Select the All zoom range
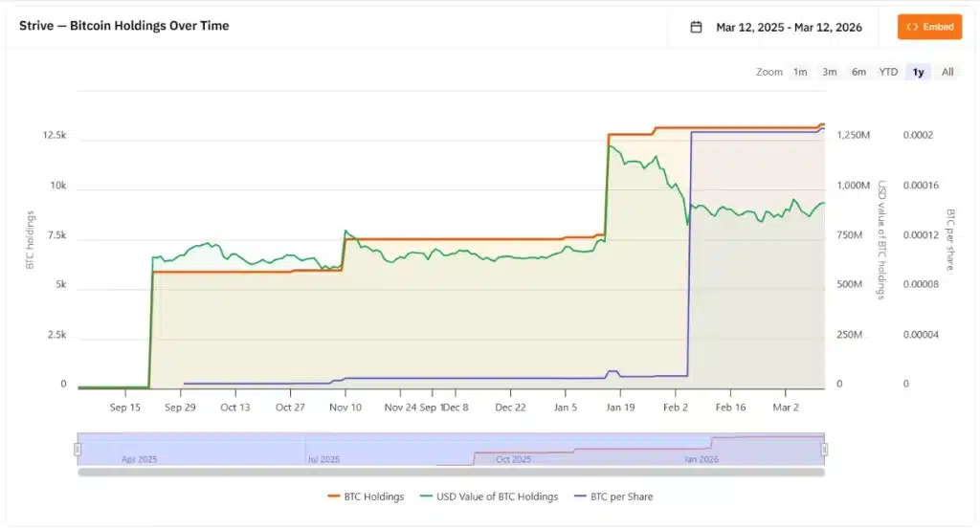 [x=947, y=72]
